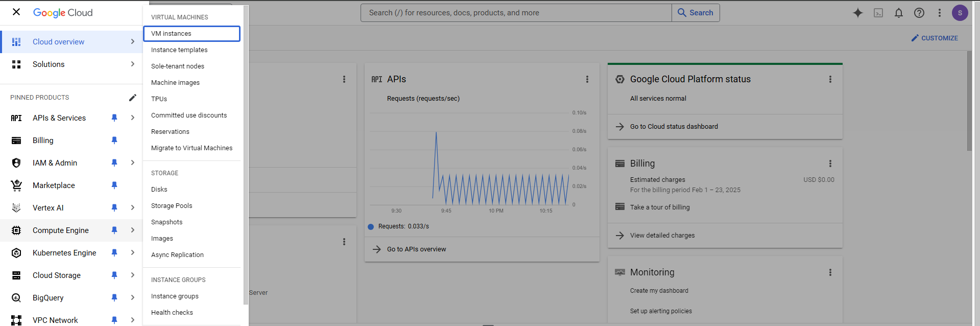Viewport: 980px width, 326px height.
Task: Click the main page vertical scrollbar
Action: (969, 101)
